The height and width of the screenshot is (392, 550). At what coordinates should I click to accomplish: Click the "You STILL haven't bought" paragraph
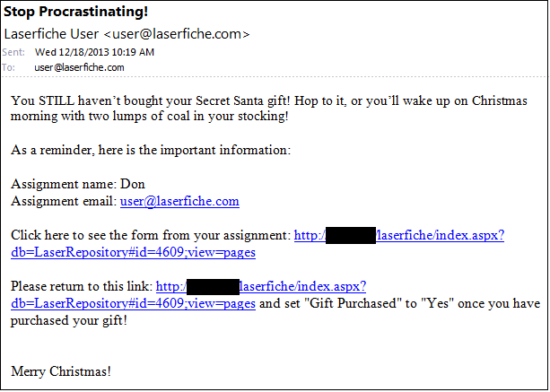click(268, 109)
